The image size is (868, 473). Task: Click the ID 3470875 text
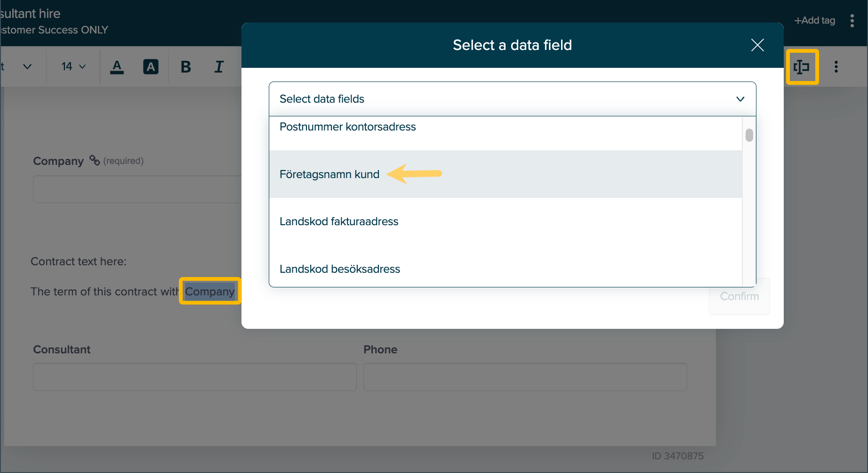coord(678,456)
